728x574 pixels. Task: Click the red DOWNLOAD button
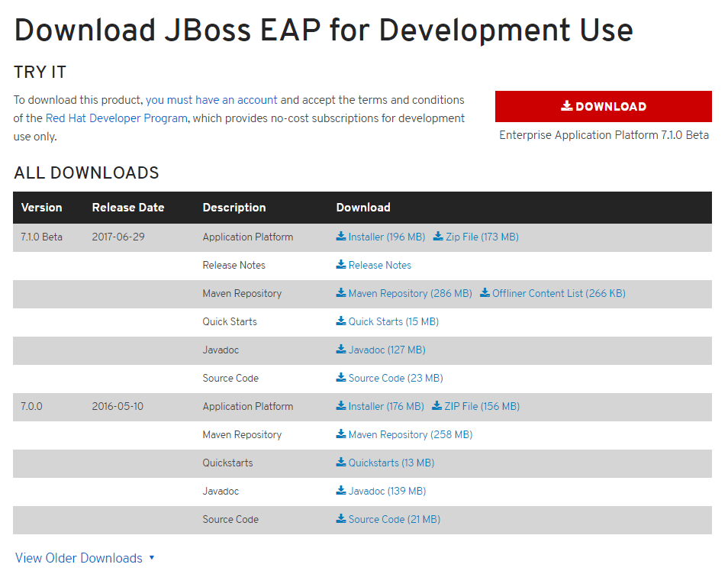pyautogui.click(x=603, y=106)
